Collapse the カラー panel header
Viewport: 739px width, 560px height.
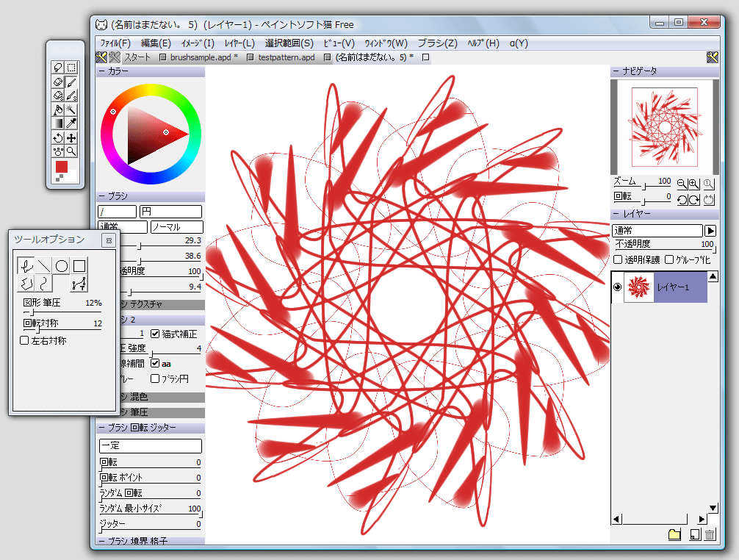pos(151,71)
